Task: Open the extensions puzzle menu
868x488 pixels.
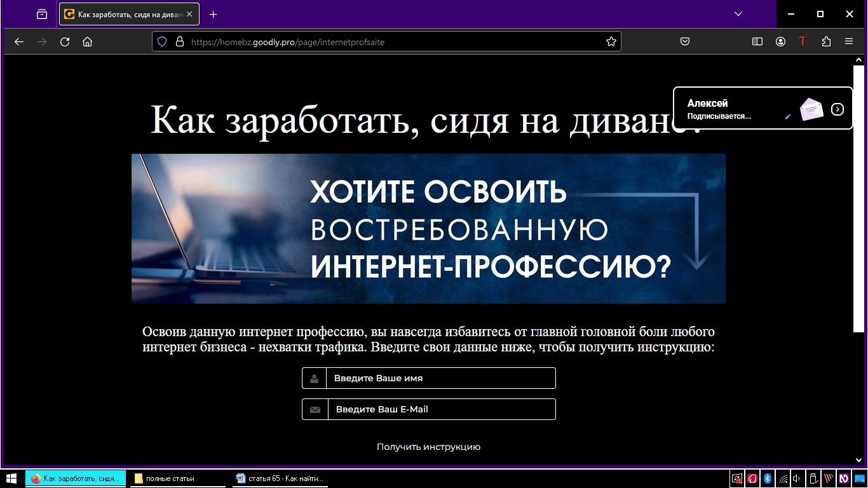Action: (x=826, y=42)
